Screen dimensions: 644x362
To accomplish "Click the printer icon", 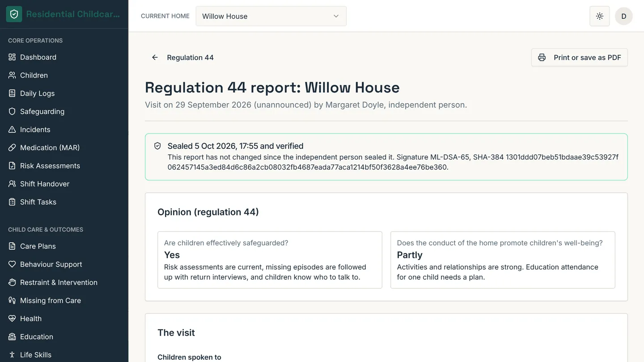I will (x=542, y=58).
